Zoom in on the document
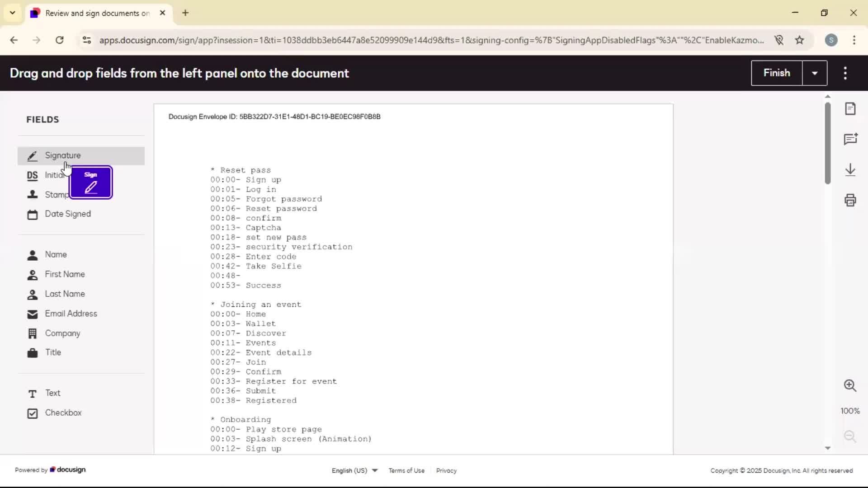Screen dimensions: 868x488 (850, 385)
